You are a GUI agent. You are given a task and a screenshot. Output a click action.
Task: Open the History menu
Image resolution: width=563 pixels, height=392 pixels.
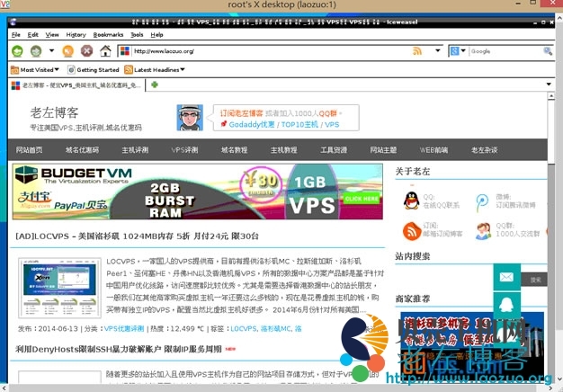click(x=76, y=34)
